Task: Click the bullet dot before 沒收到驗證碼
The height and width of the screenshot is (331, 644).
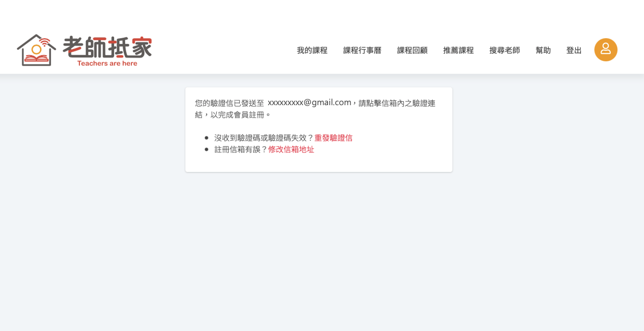Action: click(x=206, y=138)
